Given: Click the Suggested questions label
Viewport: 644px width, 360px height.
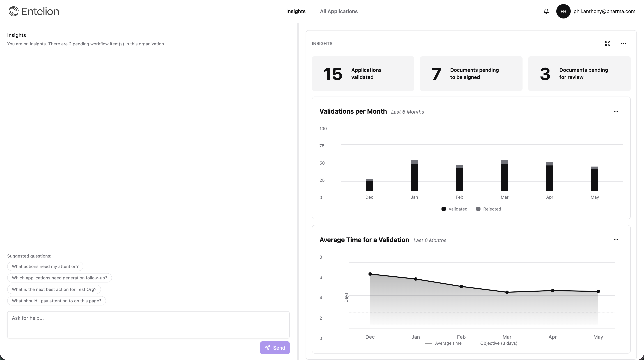Looking at the screenshot, I should coord(29,256).
